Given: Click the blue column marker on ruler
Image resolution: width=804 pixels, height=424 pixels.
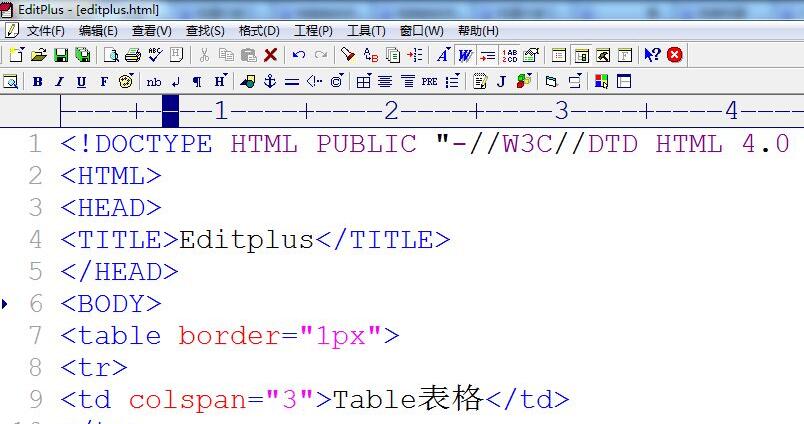Looking at the screenshot, I should coord(170,111).
